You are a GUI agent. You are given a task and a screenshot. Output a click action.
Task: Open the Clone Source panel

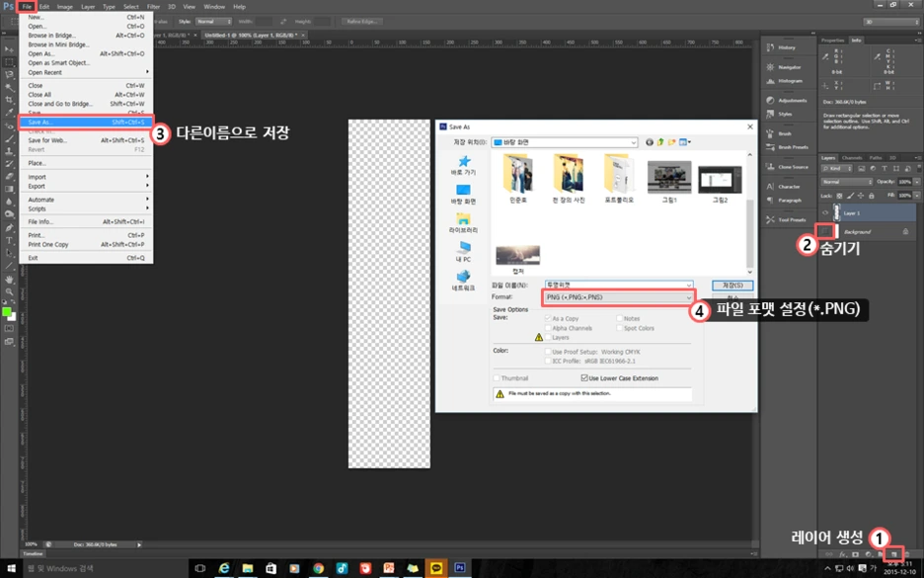(x=789, y=167)
